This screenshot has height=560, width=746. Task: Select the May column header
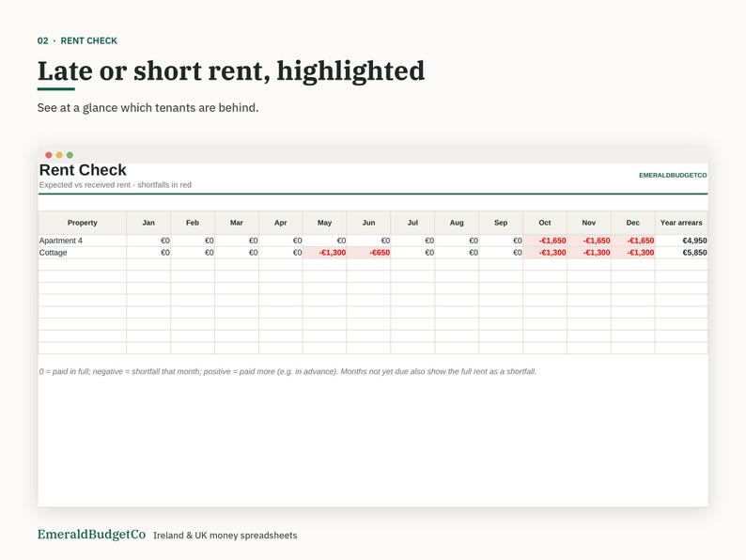[x=324, y=223]
